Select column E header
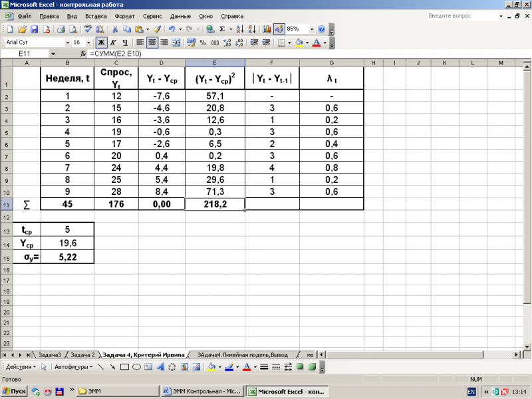The height and width of the screenshot is (399, 532). point(215,63)
